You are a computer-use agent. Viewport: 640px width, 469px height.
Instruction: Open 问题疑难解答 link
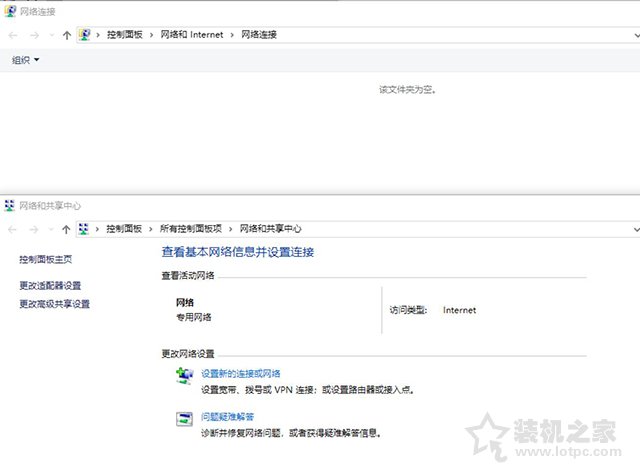point(227,417)
